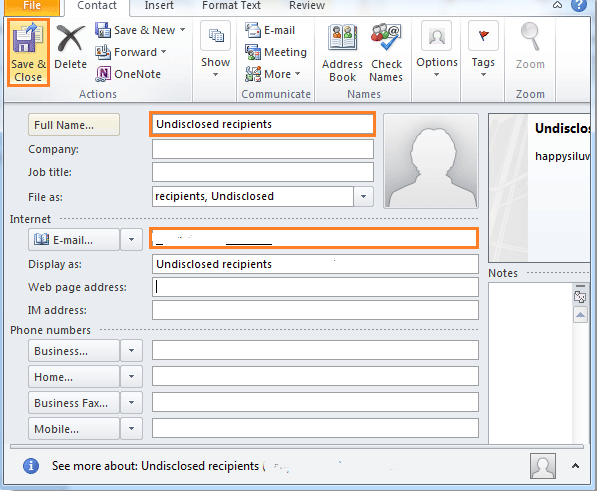
Task: Open the Tags flag menu
Action: (483, 49)
